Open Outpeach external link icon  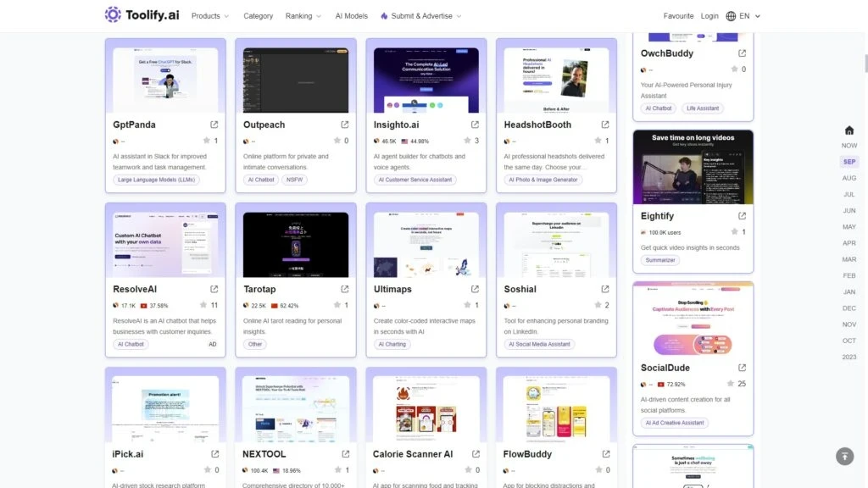pos(345,125)
